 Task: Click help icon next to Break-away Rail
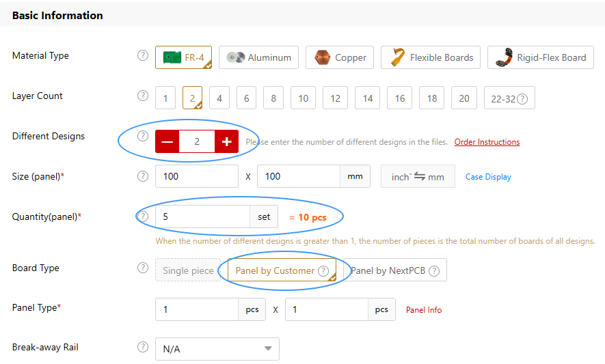click(143, 347)
